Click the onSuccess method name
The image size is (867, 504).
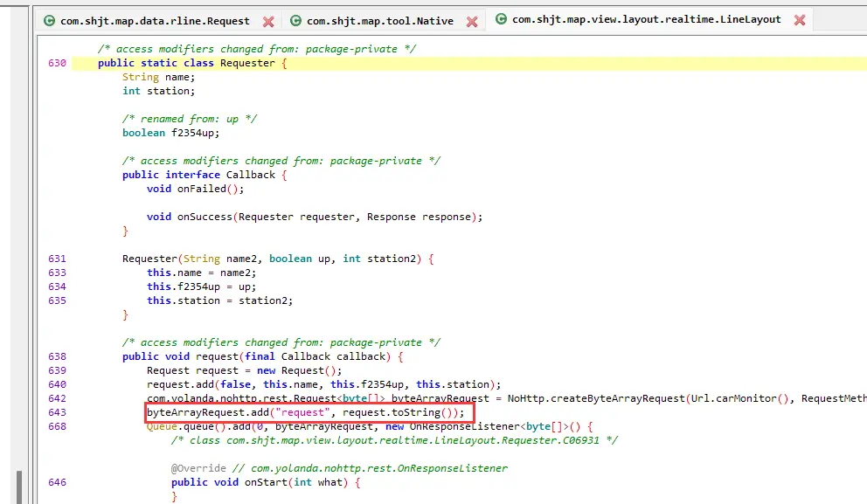click(x=205, y=217)
